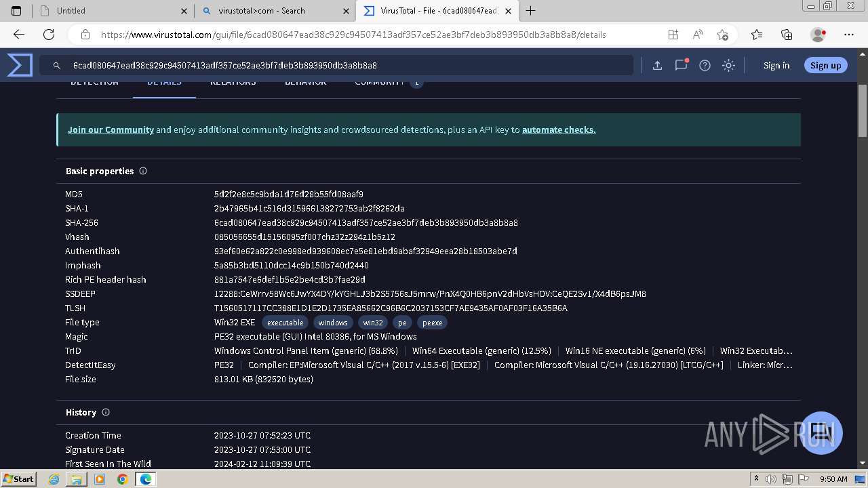Click the browser refresh button

(x=49, y=35)
